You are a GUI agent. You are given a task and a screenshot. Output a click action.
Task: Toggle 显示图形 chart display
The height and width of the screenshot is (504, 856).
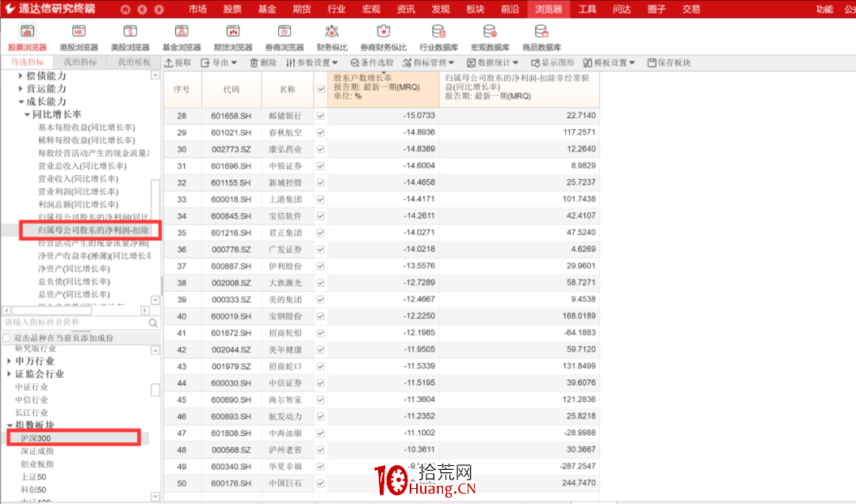pyautogui.click(x=552, y=63)
